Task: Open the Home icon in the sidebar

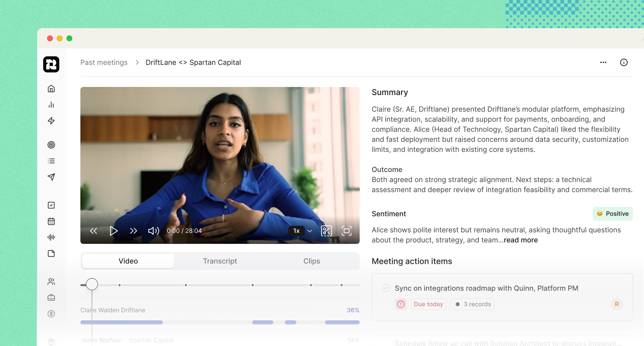Action: point(51,89)
